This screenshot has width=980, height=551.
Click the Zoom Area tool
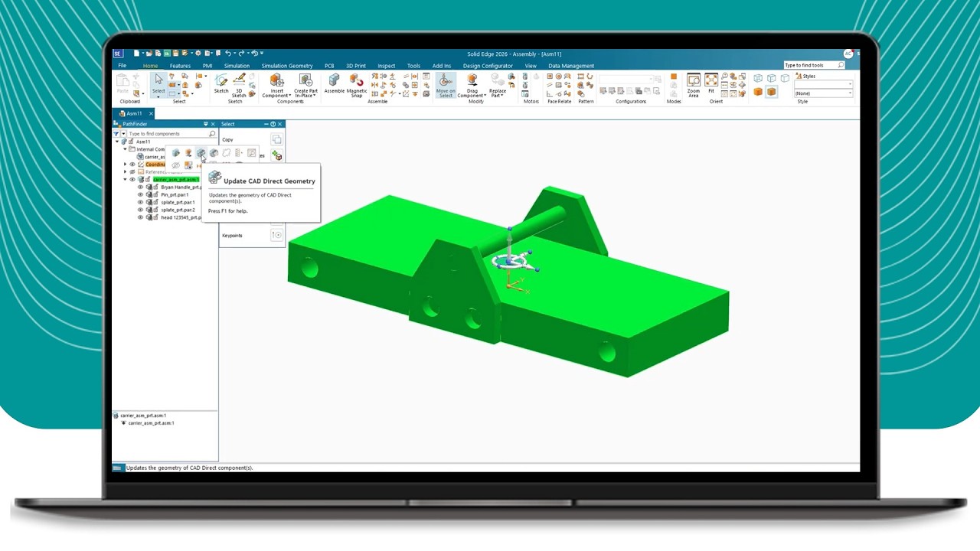pyautogui.click(x=694, y=80)
